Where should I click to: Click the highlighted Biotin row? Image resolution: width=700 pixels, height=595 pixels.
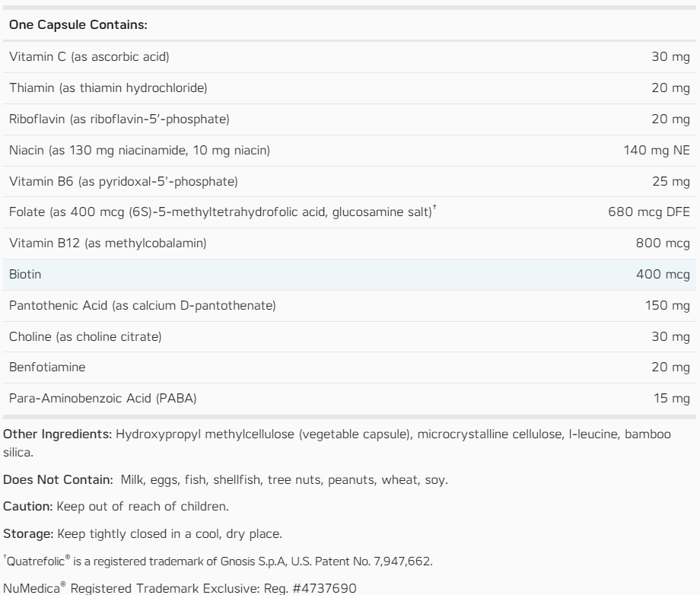click(x=349, y=274)
